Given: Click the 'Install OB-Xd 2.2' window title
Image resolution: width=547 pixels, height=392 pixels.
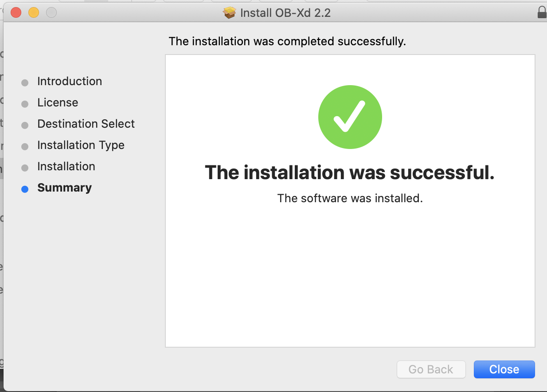Looking at the screenshot, I should 285,13.
